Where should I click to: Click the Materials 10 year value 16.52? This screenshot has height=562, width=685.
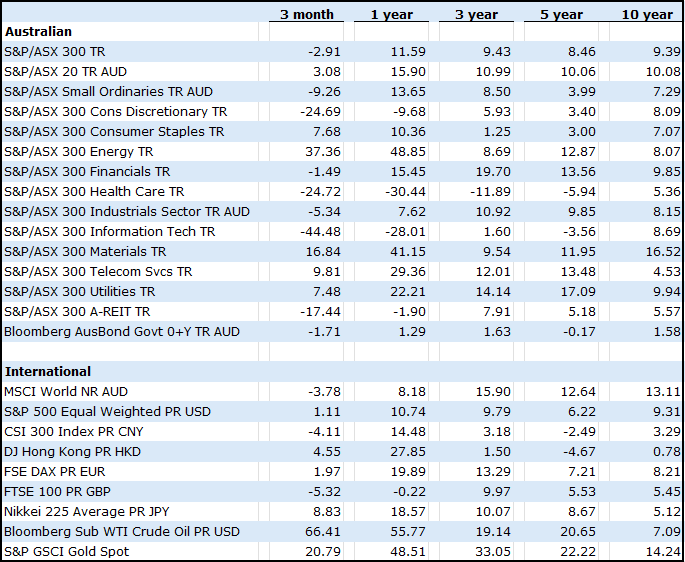click(663, 252)
